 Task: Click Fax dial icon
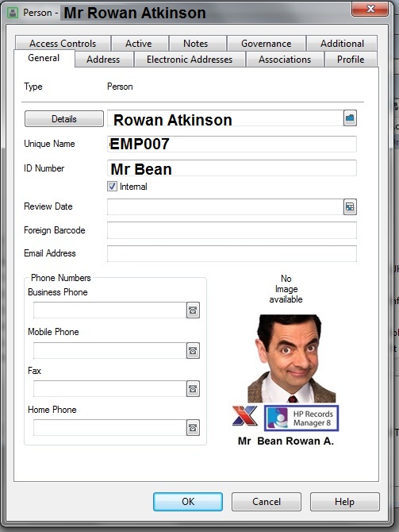tap(193, 389)
